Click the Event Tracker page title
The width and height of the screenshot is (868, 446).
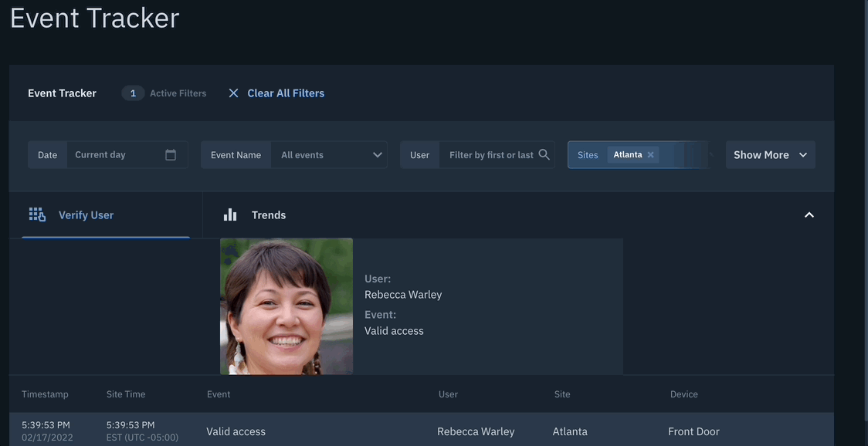(95, 18)
